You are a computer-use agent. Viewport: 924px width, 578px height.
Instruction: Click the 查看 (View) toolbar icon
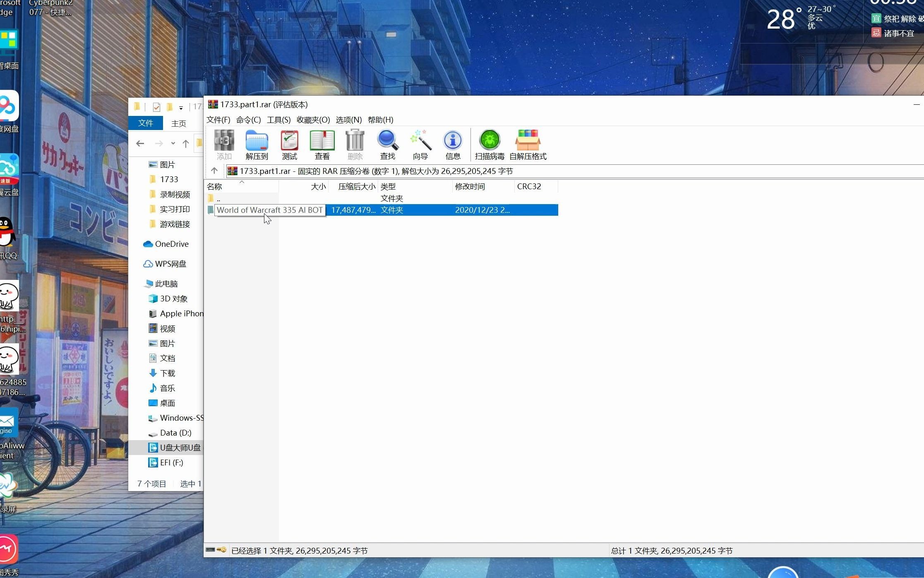tap(322, 144)
